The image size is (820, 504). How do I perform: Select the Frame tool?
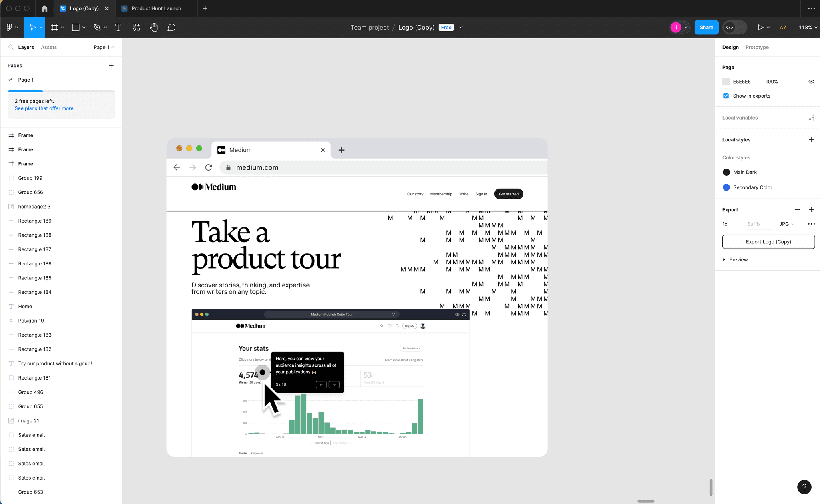click(x=55, y=27)
